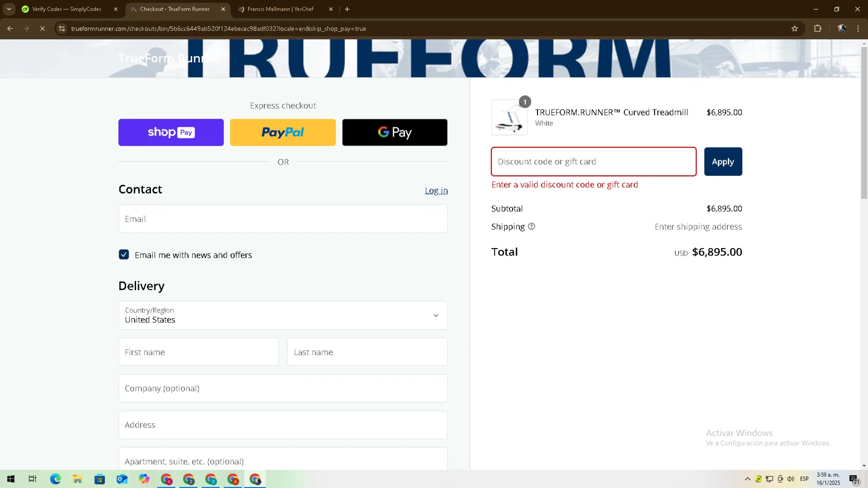Pay with Shop Pay express checkout
The image size is (868, 488).
pos(171,132)
